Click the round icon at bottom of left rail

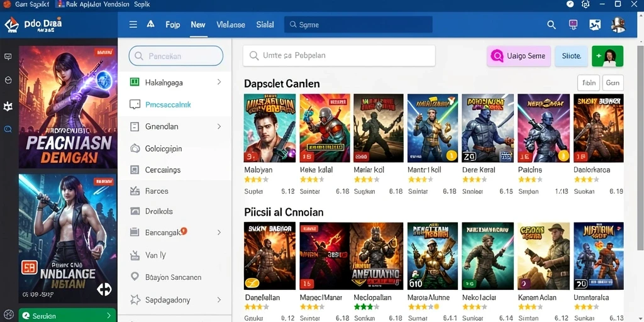8,314
